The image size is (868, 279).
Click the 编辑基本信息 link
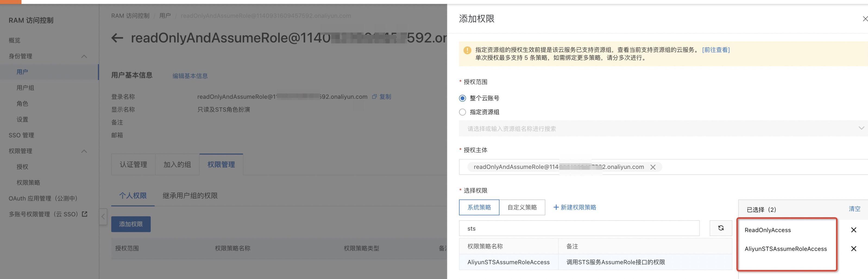tap(190, 76)
